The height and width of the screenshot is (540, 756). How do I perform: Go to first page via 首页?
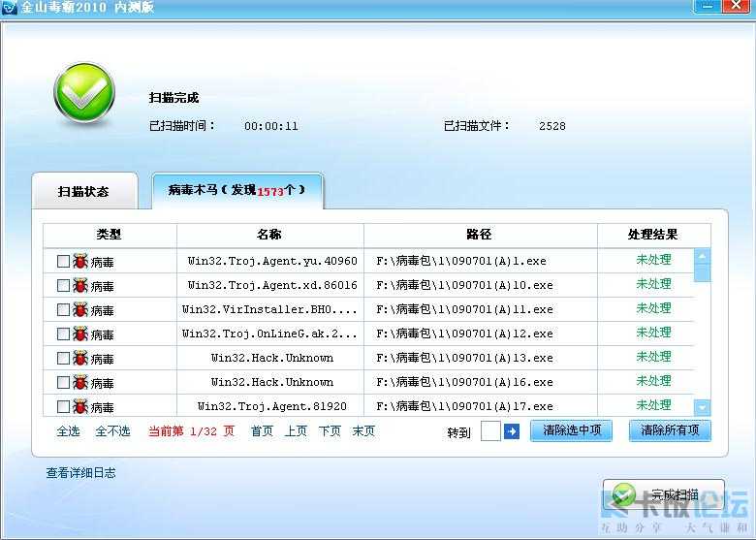tap(263, 431)
